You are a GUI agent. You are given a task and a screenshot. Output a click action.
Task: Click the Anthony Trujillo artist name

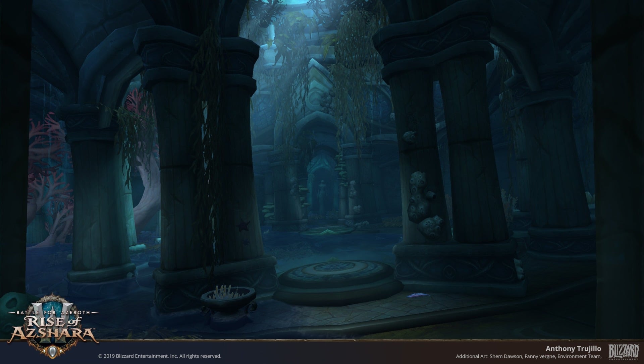click(573, 349)
